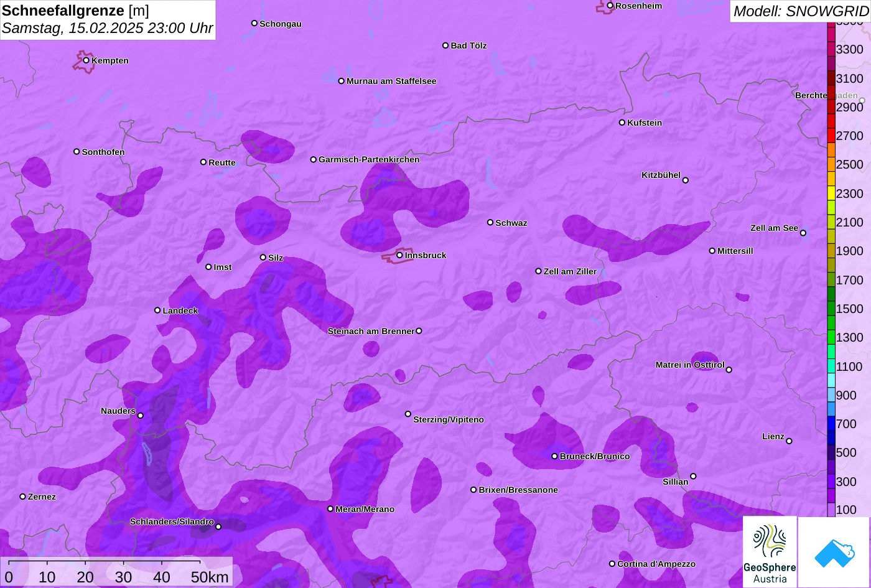The image size is (871, 588).
Task: Click the Murnau am Staffelsee label
Action: [391, 81]
